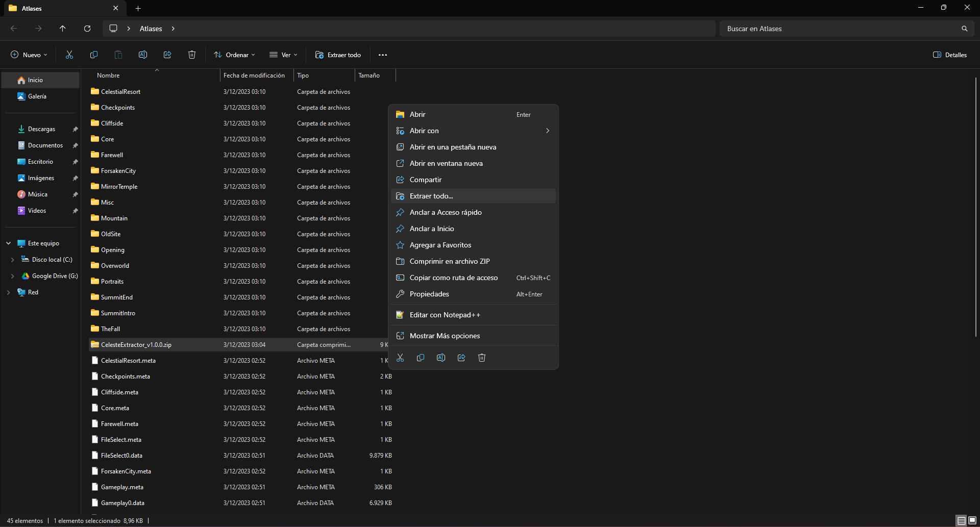Click the Rename icon in the context menu

point(441,358)
